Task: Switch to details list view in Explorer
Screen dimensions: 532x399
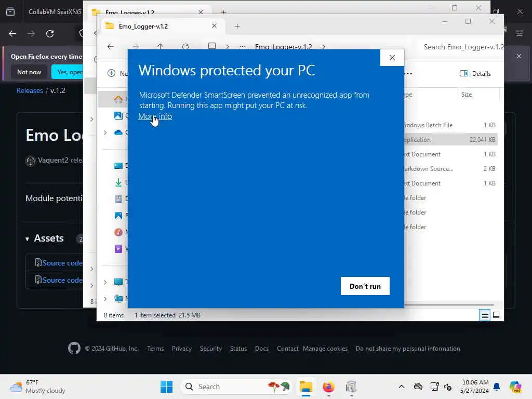Action: [485, 315]
